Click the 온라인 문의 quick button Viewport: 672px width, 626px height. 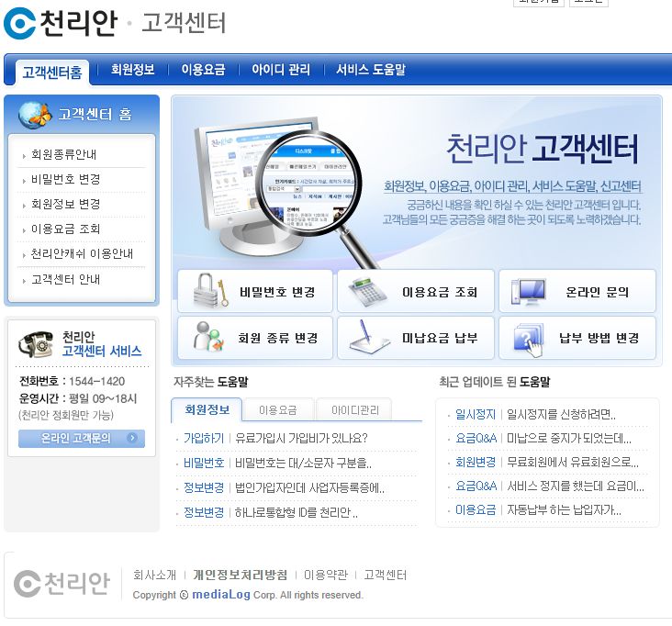(x=577, y=291)
